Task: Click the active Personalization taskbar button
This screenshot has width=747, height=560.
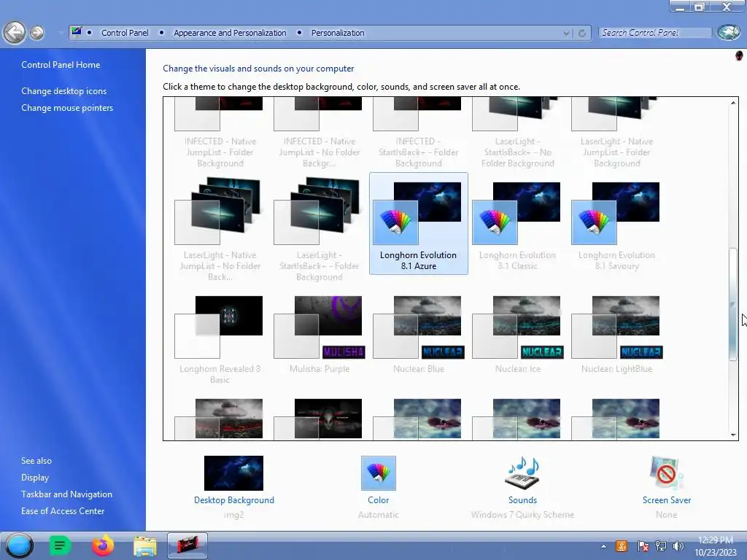Action: 187,545
